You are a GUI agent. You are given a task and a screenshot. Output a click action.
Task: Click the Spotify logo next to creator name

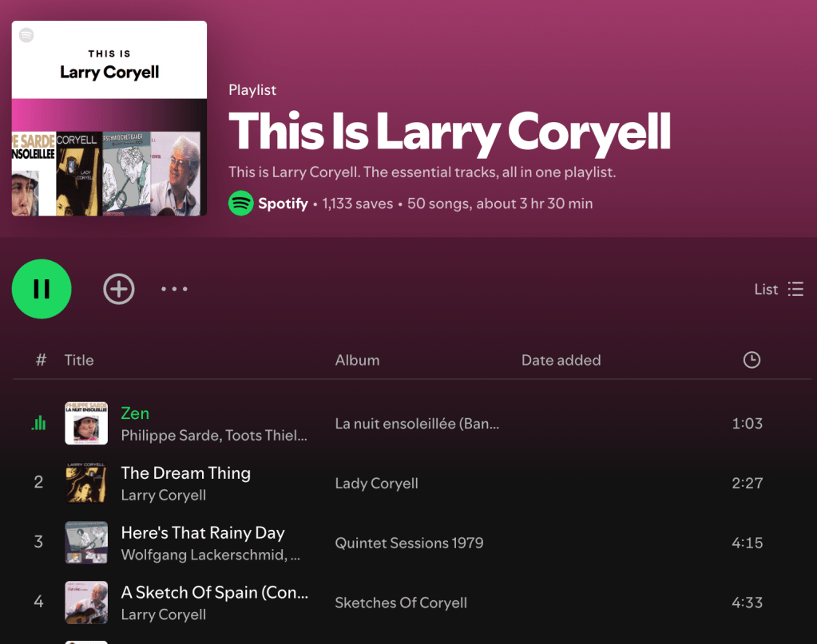pyautogui.click(x=240, y=203)
